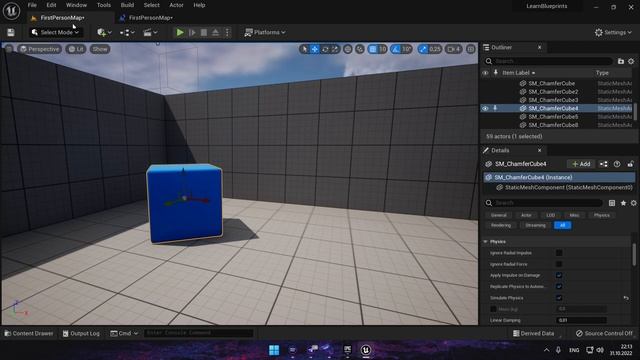Open the Blueprints toolbar dropdown

[x=127, y=32]
